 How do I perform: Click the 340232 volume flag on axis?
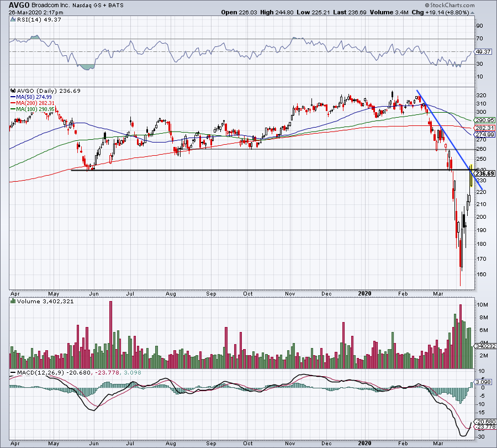click(485, 346)
